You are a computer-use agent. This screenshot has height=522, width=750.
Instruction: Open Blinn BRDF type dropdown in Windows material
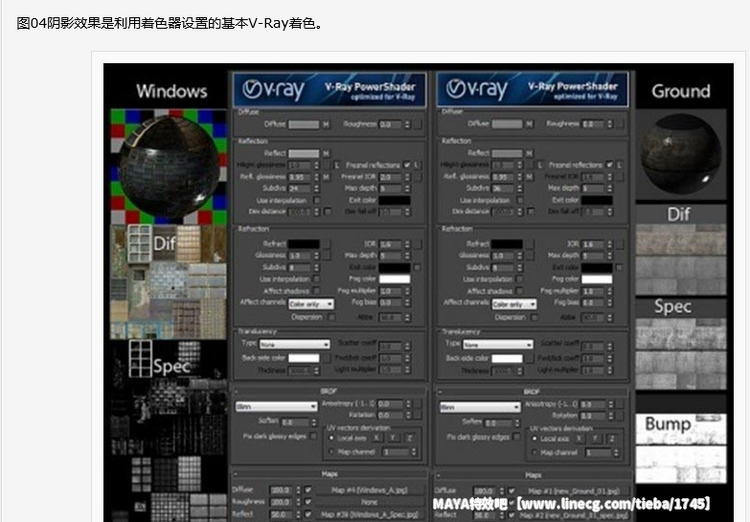tap(276, 407)
